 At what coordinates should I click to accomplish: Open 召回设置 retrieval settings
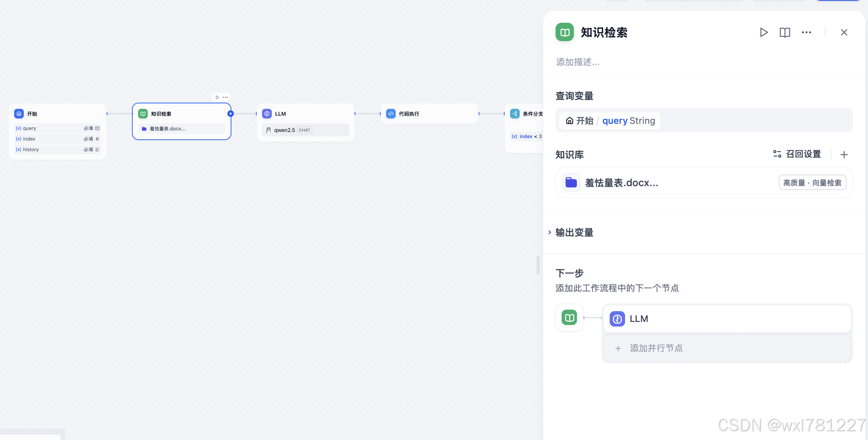point(797,154)
